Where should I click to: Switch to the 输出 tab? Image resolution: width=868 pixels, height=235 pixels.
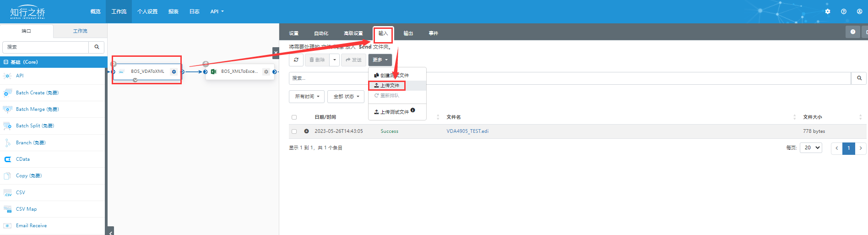point(408,33)
